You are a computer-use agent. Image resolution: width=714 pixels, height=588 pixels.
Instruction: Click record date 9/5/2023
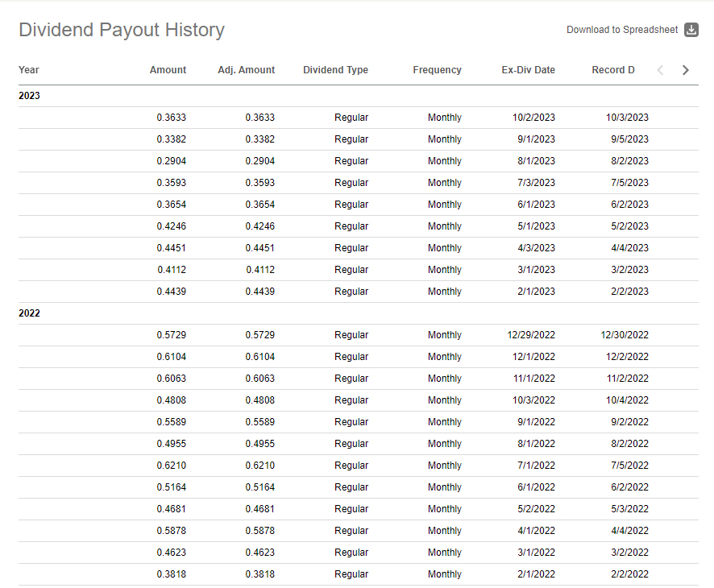tap(629, 139)
